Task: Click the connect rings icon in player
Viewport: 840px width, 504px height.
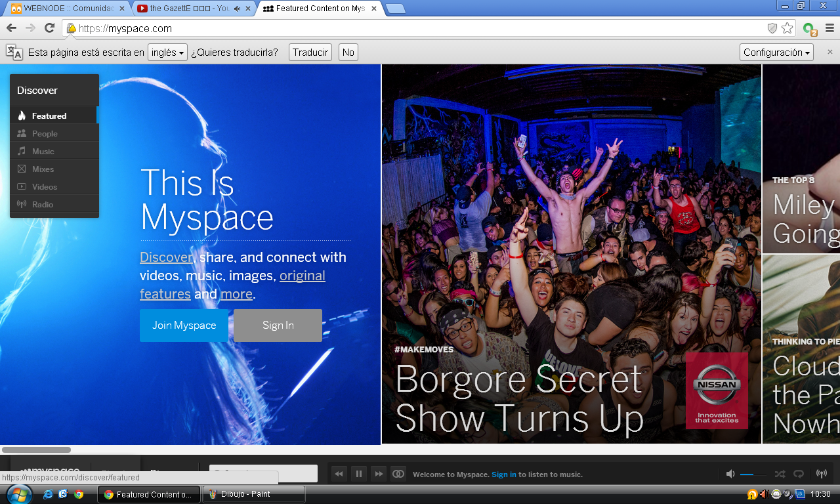Action: [398, 474]
